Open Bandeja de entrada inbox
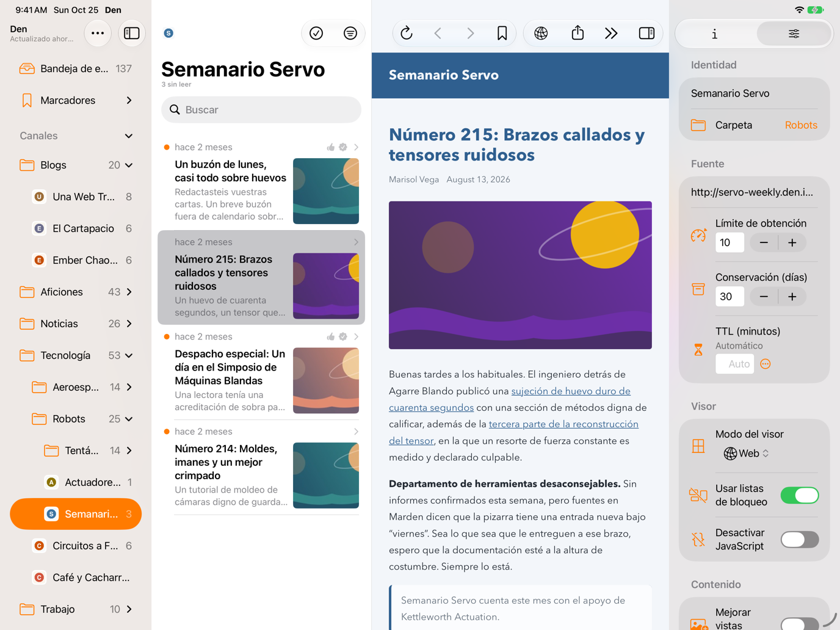This screenshot has height=630, width=840. 76,68
